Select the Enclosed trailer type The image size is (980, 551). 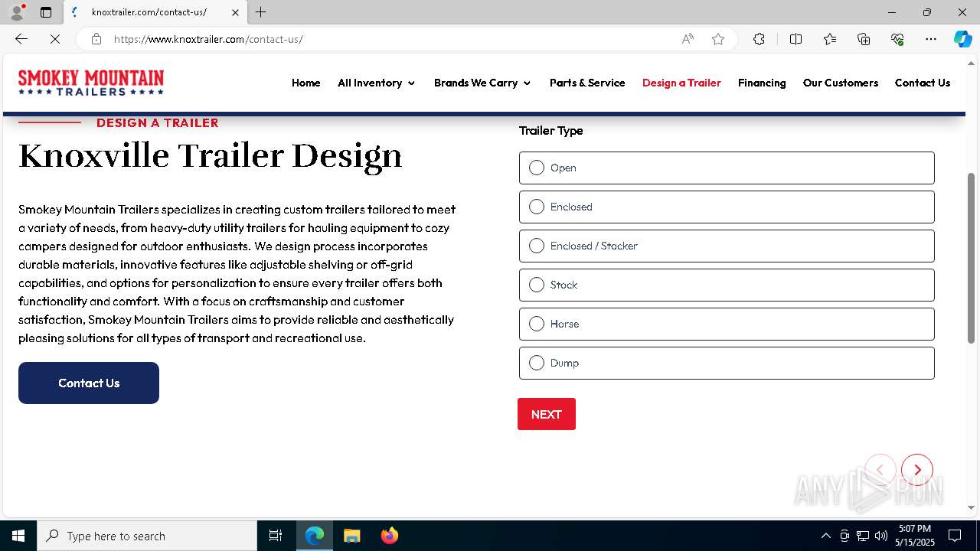[x=727, y=207]
